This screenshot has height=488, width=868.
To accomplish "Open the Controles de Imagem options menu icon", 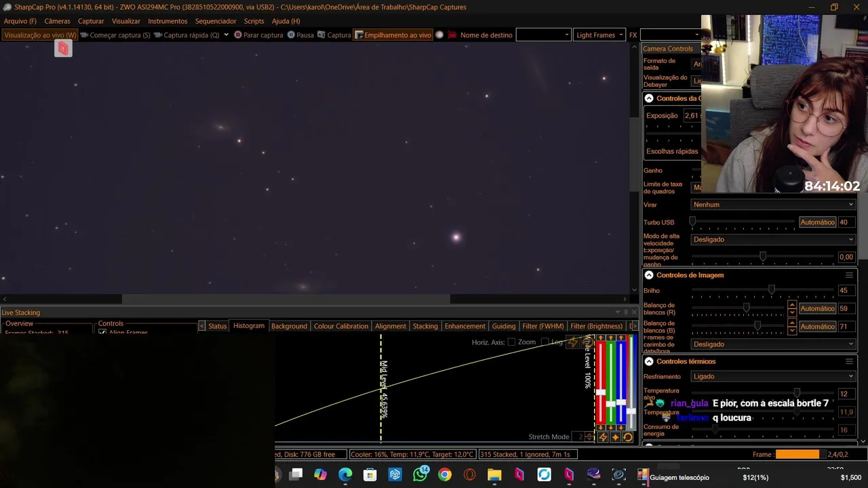I will pos(849,275).
